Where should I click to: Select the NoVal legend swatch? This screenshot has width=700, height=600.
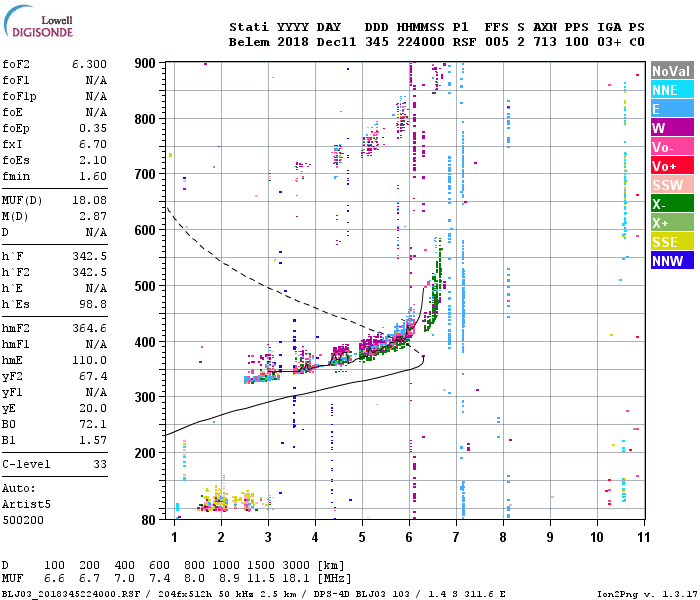pyautogui.click(x=672, y=71)
